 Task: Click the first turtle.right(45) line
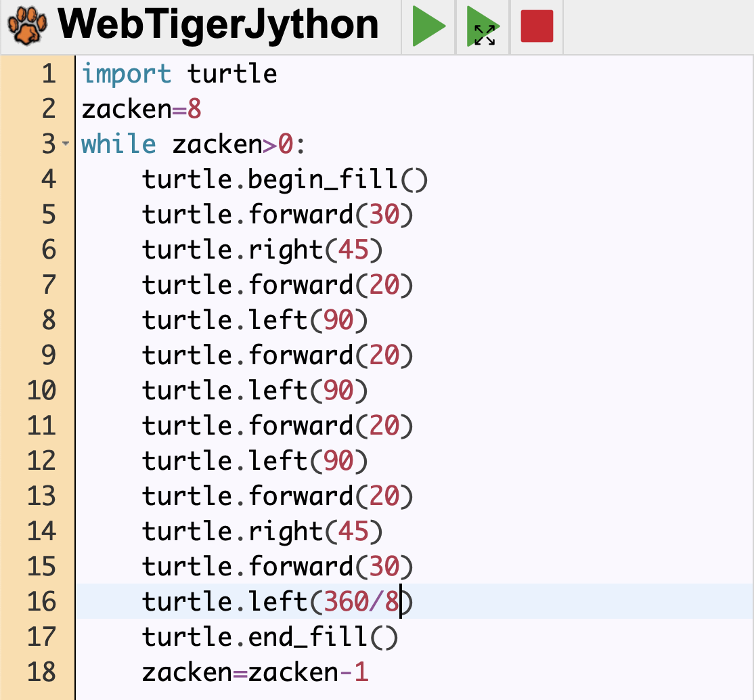(263, 250)
